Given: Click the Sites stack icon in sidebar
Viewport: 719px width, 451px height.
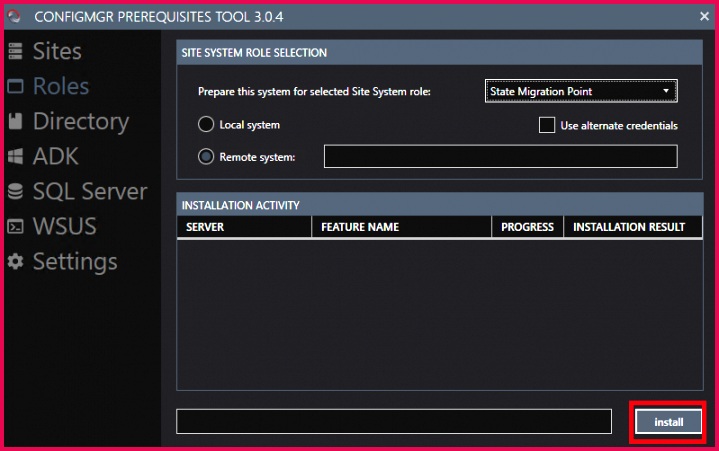Looking at the screenshot, I should point(15,51).
